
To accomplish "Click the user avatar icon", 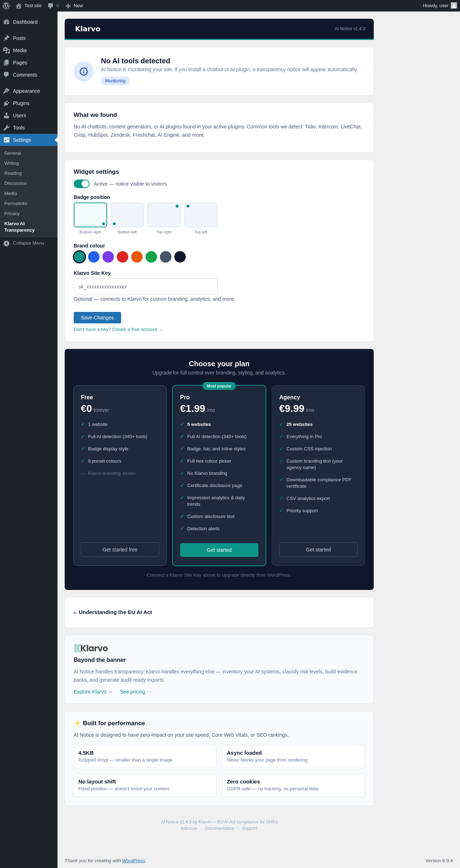I will (454, 6).
